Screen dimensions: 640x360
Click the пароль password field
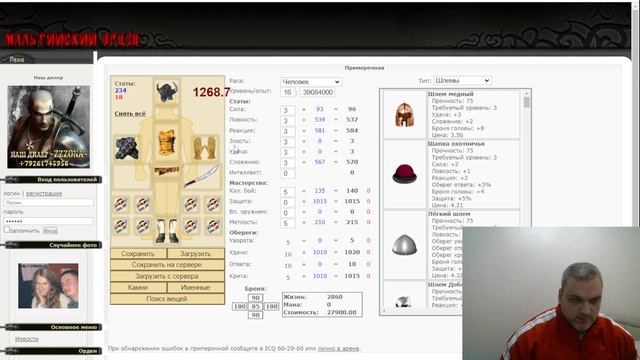point(48,221)
